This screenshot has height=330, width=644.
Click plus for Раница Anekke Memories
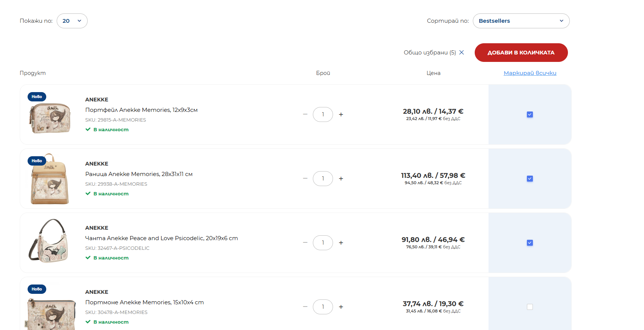coord(341,179)
